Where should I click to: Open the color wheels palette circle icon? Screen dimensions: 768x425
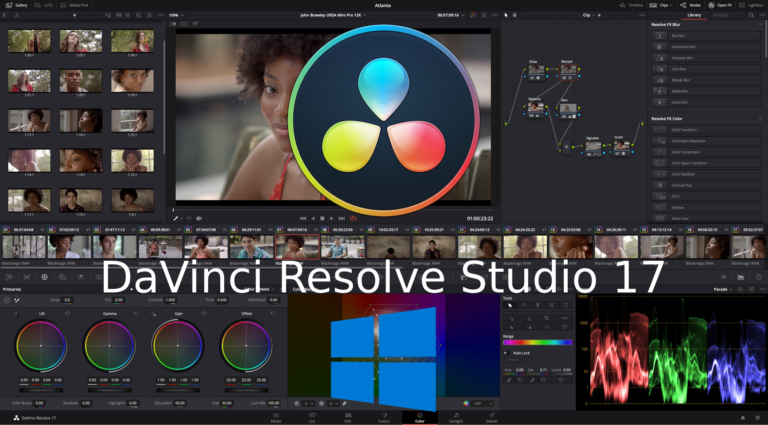click(x=45, y=277)
